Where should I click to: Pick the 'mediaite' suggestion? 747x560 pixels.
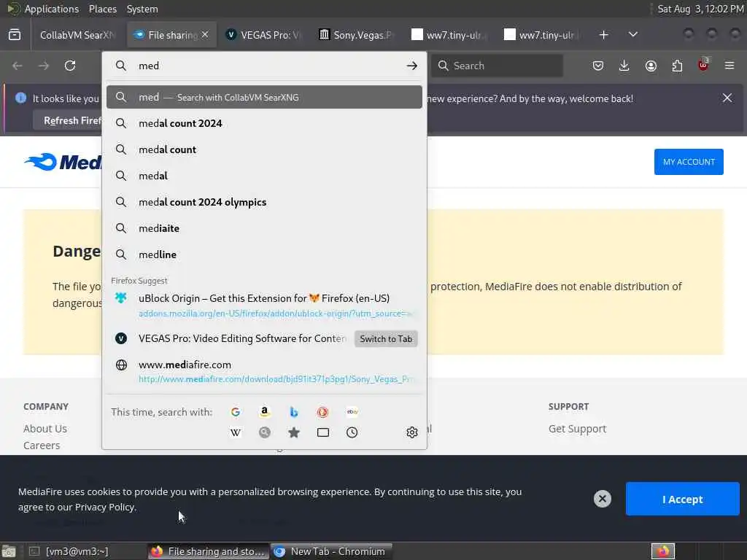[264, 228]
